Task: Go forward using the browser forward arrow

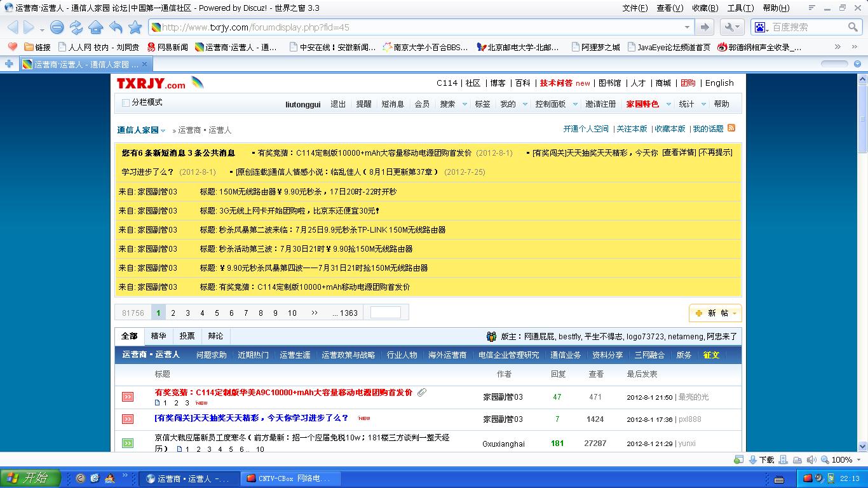Action: pyautogui.click(x=29, y=27)
